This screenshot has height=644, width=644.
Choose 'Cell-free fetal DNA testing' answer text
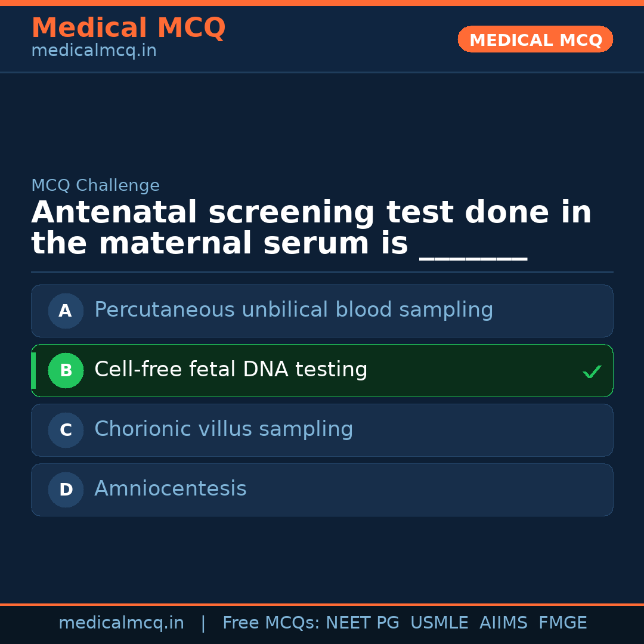[231, 370]
